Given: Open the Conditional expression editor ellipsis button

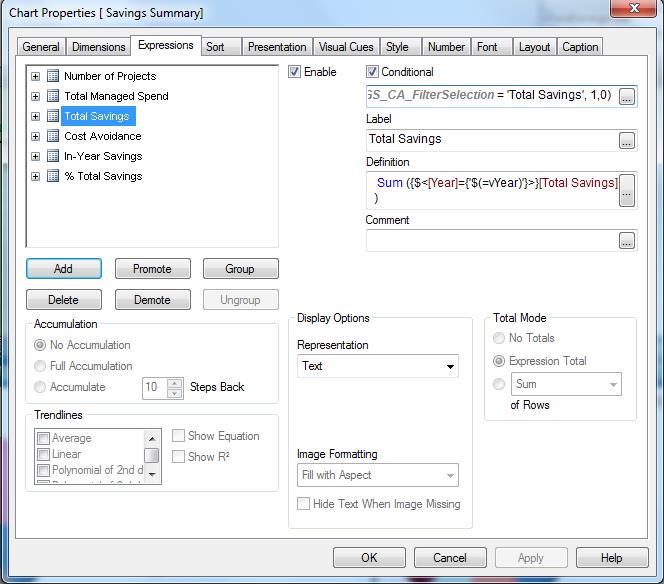Looking at the screenshot, I should point(627,96).
